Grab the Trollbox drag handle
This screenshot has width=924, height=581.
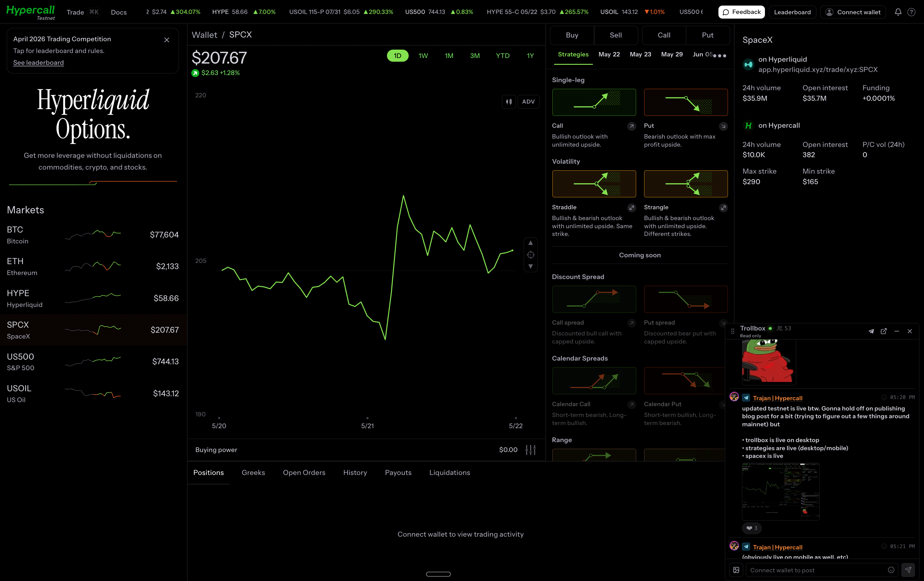tap(732, 331)
